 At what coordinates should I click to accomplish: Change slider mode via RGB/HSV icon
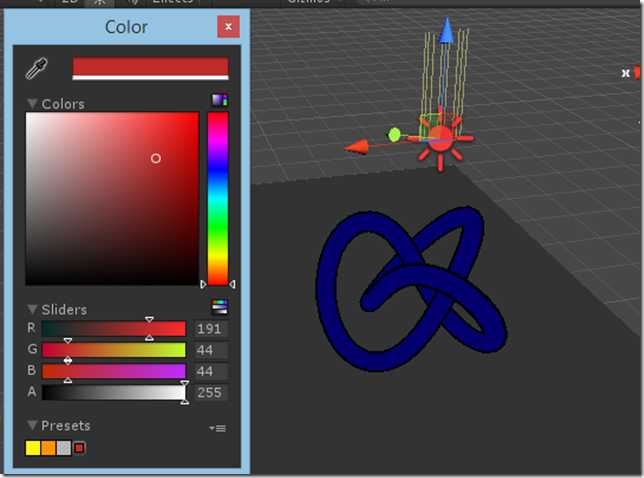(220, 307)
